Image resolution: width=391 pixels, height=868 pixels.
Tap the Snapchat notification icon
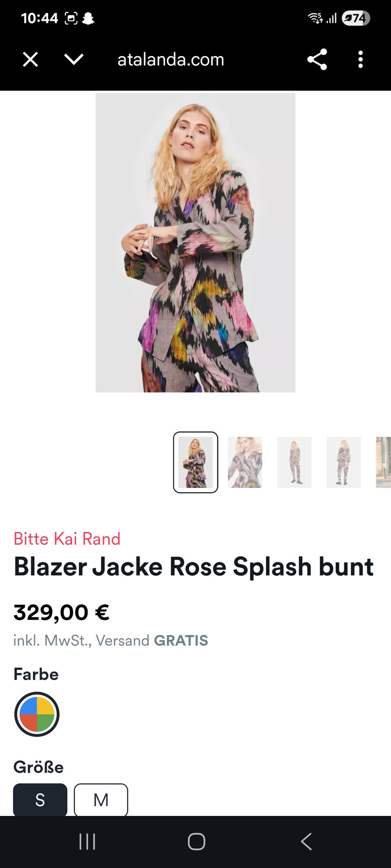coord(88,18)
